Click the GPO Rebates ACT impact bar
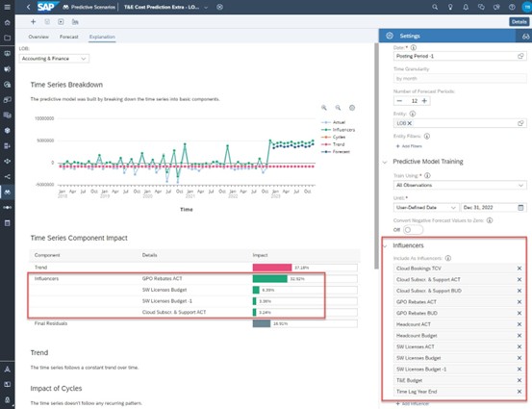Viewport: 532px width, 409px height. pos(269,279)
